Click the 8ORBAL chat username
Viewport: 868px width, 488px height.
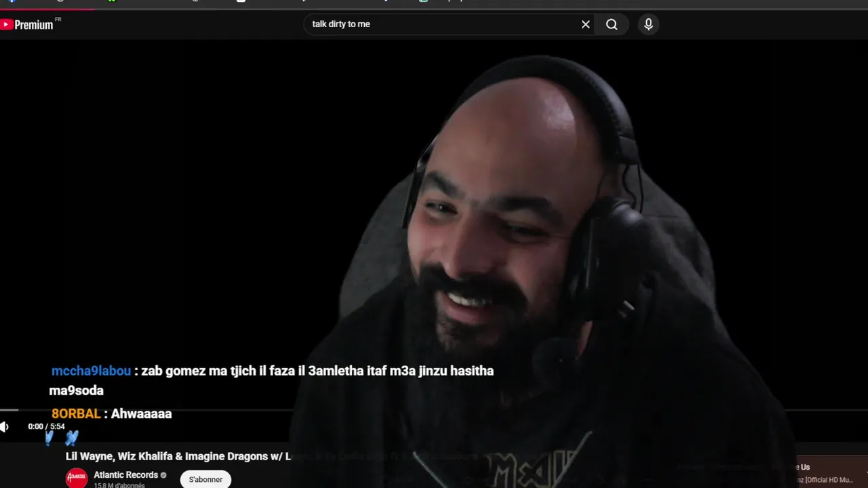[x=76, y=413]
